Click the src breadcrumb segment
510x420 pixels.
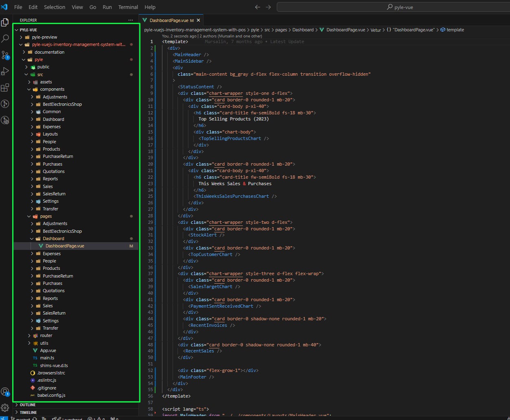click(x=267, y=30)
